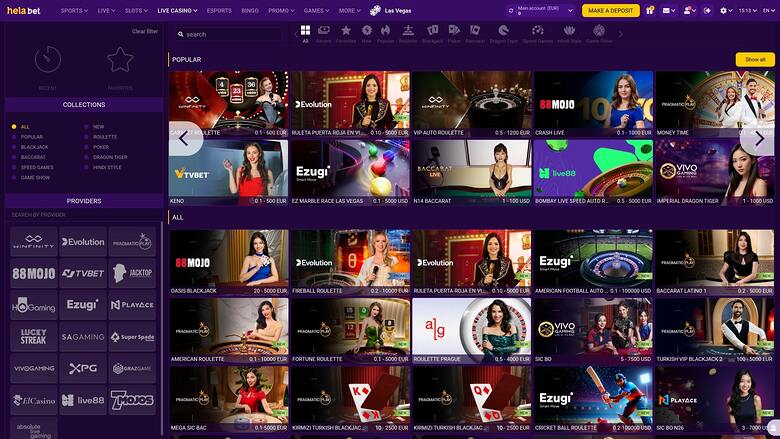Open Recent games clock icon in sidebar
Image resolution: width=780 pixels, height=439 pixels.
point(48,60)
